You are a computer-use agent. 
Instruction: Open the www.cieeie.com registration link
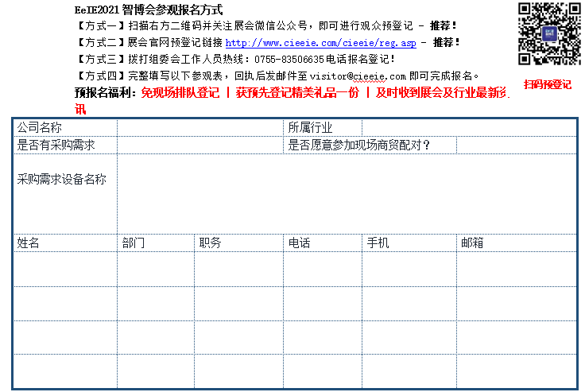pos(320,42)
